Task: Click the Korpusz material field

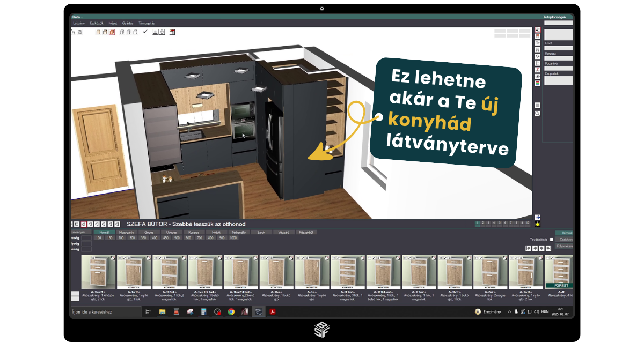Action: [559, 58]
